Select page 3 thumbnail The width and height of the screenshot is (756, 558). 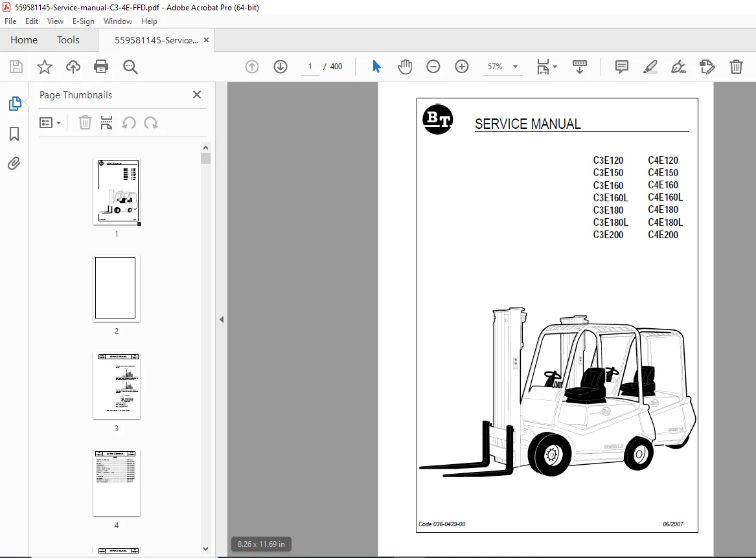116,386
